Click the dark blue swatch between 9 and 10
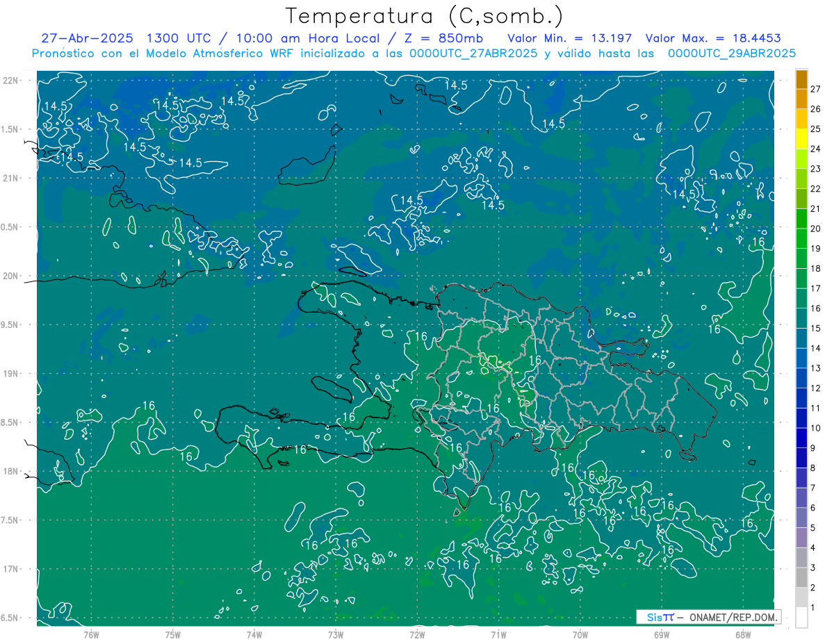834x644 pixels. point(801,438)
